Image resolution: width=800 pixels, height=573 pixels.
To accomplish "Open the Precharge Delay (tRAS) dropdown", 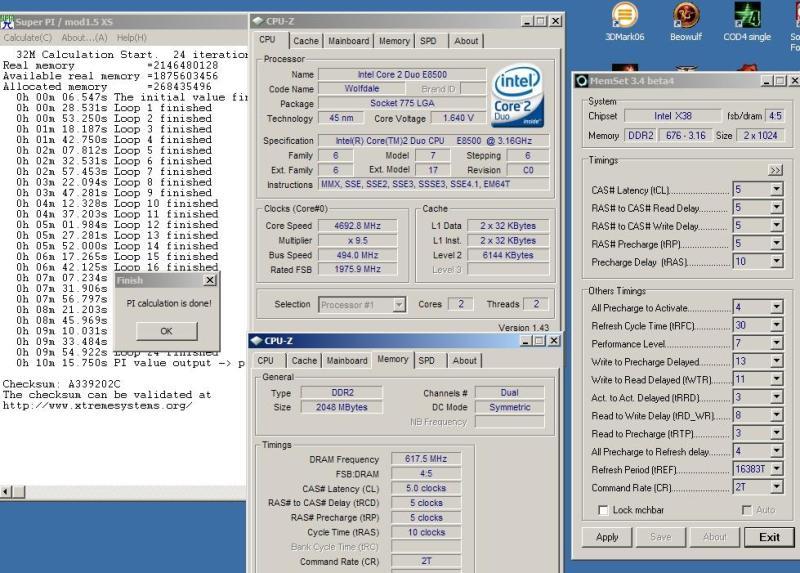I will click(776, 261).
